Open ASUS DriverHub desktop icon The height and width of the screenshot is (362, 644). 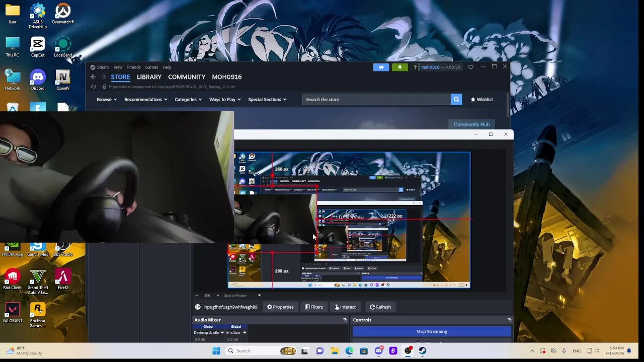pyautogui.click(x=38, y=16)
